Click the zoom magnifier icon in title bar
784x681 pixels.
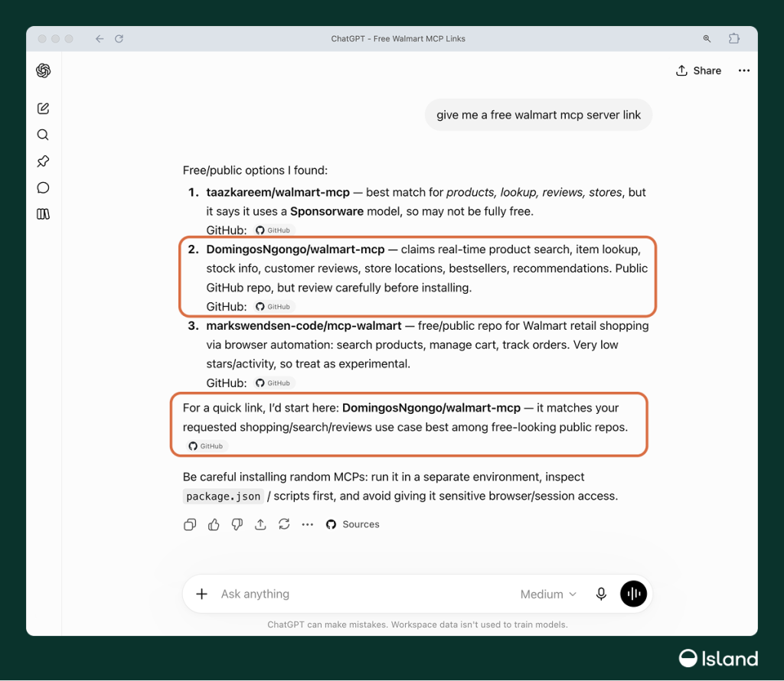(x=707, y=38)
